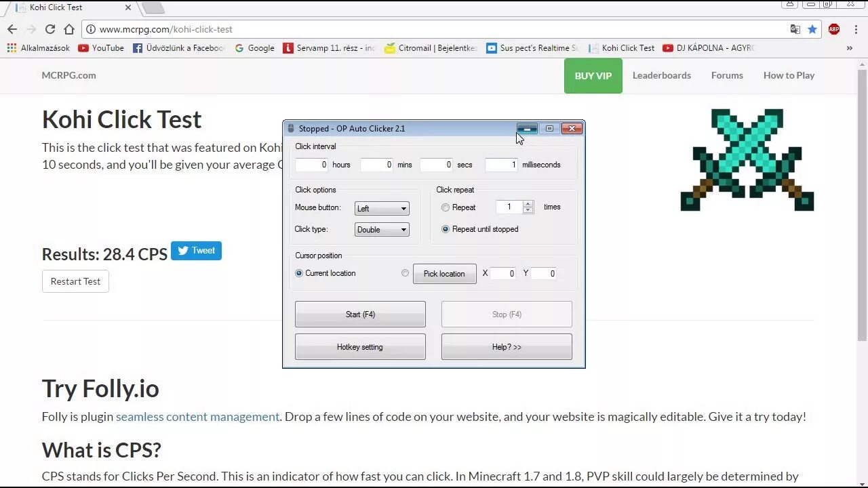This screenshot has height=488, width=868.
Task: Open the Mouse button dropdown
Action: pos(382,209)
